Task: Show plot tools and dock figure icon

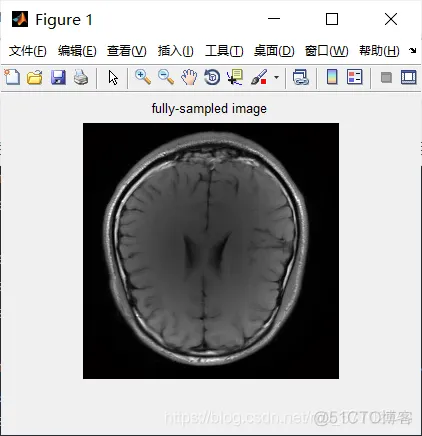Action: 409,77
